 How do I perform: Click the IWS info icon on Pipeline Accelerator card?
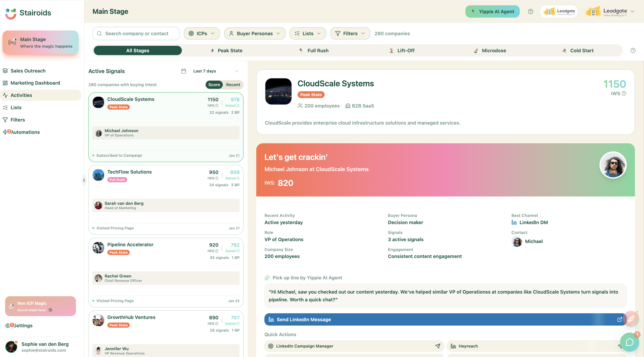coord(217,251)
